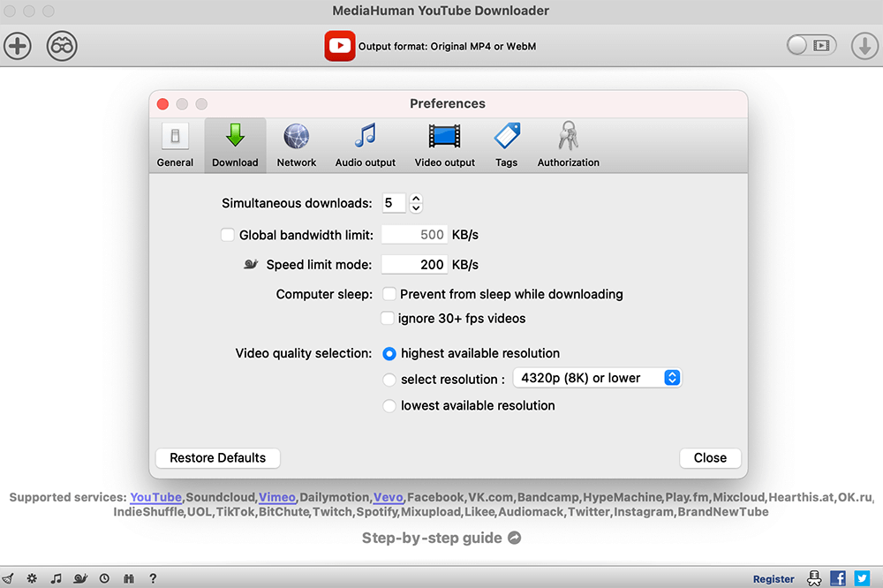Viewport: 883px width, 588px height.
Task: Click the snail icon beside Speed limit mode
Action: tap(251, 264)
